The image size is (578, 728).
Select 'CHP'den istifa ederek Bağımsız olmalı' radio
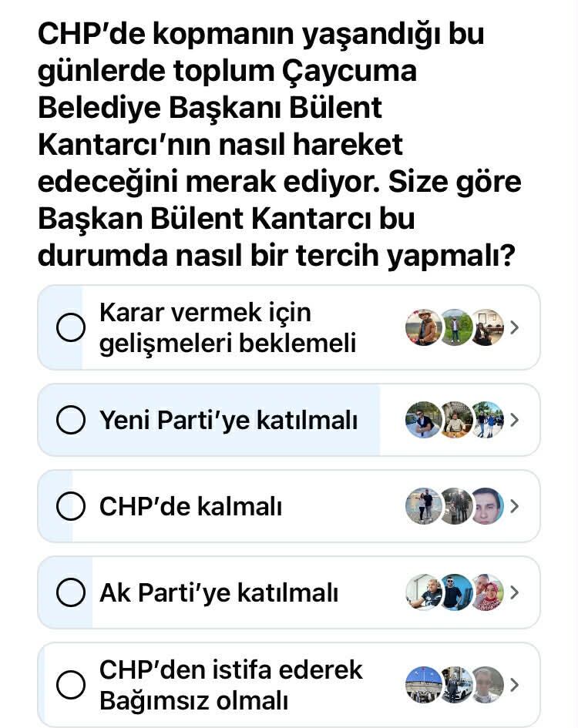[71, 685]
